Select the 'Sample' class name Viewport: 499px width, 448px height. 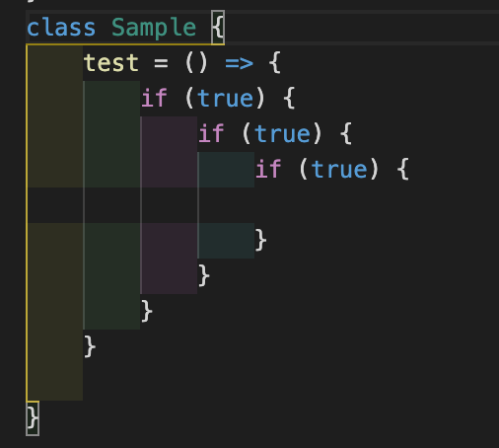[154, 29]
